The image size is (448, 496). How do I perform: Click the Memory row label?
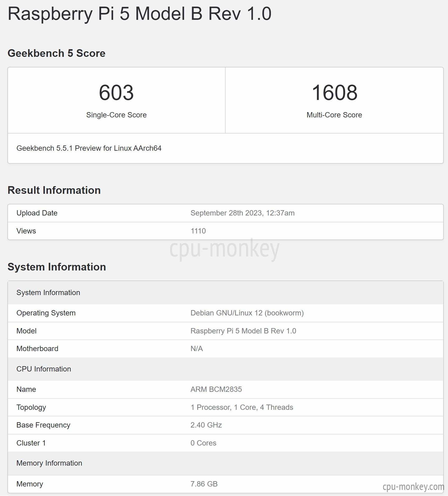30,484
